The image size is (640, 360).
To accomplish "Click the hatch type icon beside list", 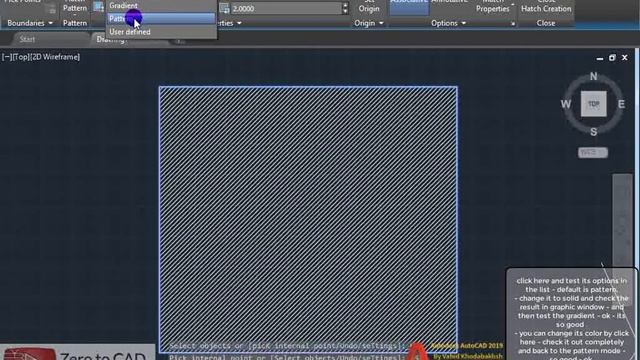I will [x=98, y=6].
